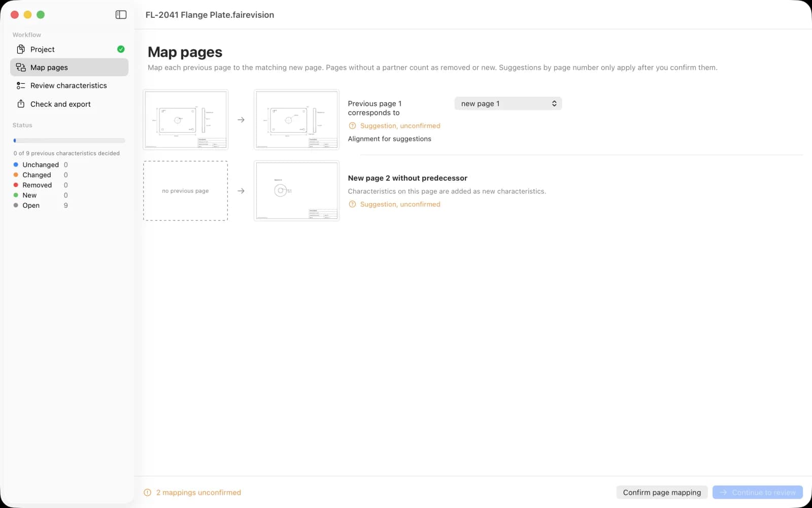Click the Open status label
The width and height of the screenshot is (812, 508).
[x=31, y=205]
